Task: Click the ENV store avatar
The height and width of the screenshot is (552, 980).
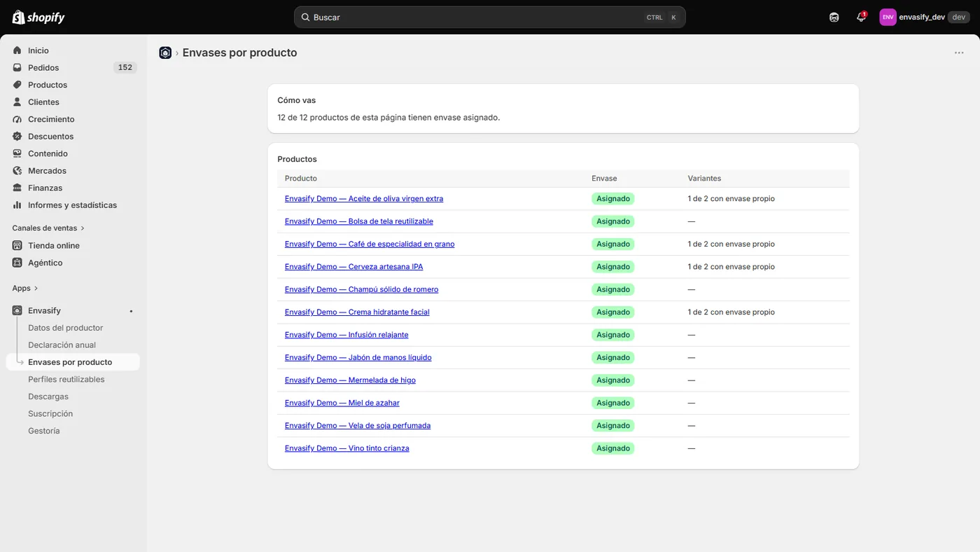Action: tap(888, 18)
